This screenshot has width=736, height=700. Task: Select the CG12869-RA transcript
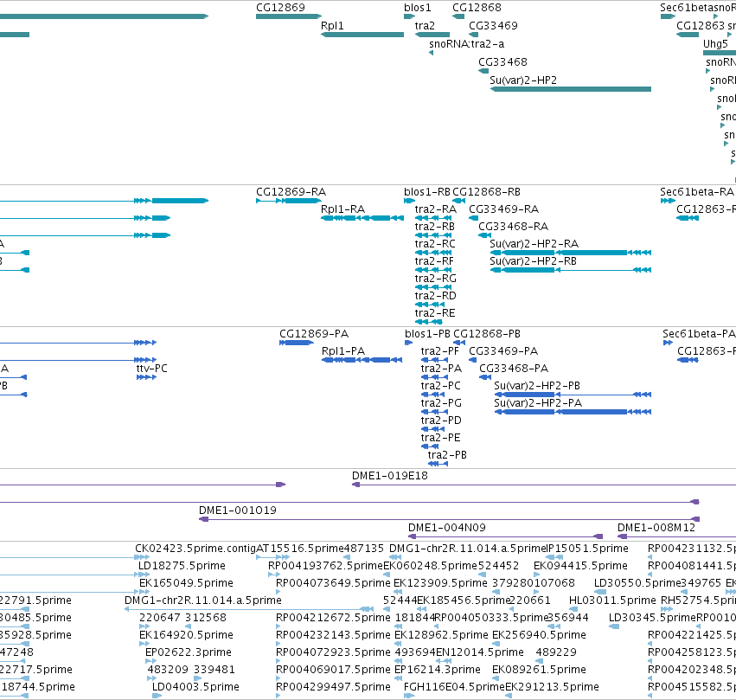click(289, 201)
